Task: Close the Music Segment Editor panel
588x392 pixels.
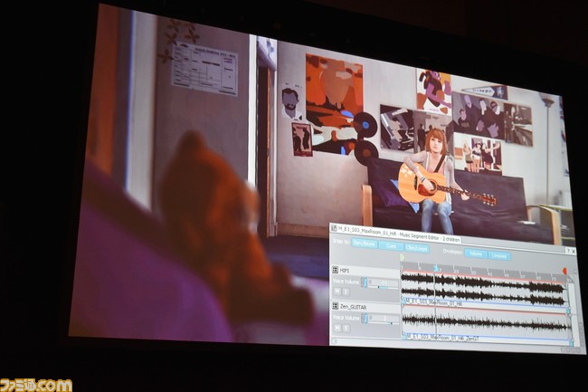Action: 573,252
